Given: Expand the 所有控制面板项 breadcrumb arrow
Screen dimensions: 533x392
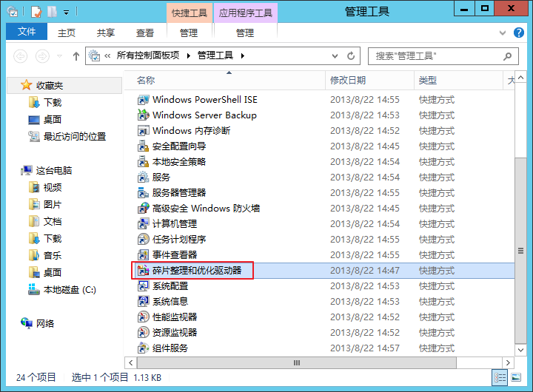Looking at the screenshot, I should pyautogui.click(x=188, y=56).
